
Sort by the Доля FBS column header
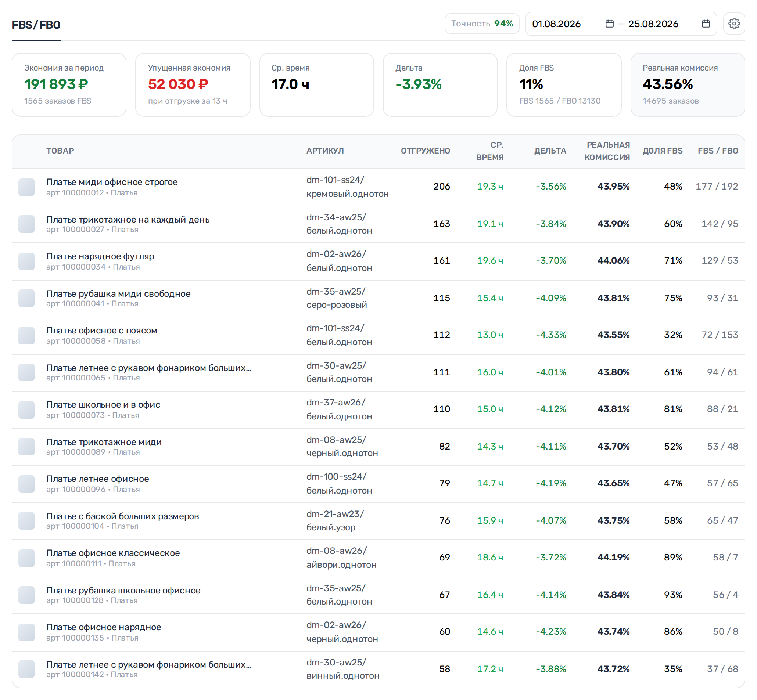(662, 151)
